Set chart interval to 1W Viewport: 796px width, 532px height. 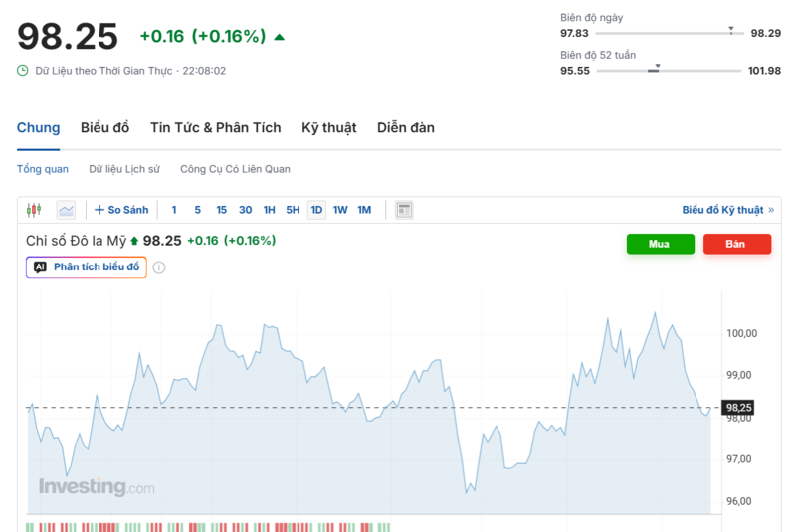click(x=340, y=210)
